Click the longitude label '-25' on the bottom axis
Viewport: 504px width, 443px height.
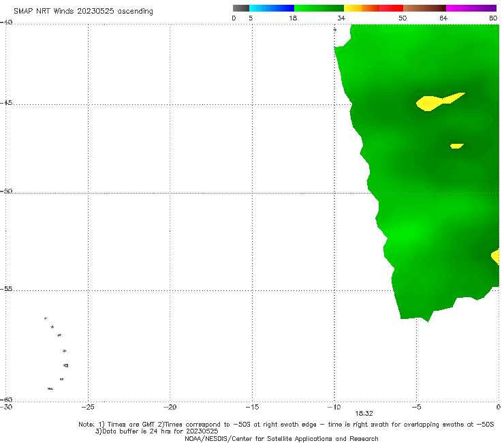[x=88, y=407]
